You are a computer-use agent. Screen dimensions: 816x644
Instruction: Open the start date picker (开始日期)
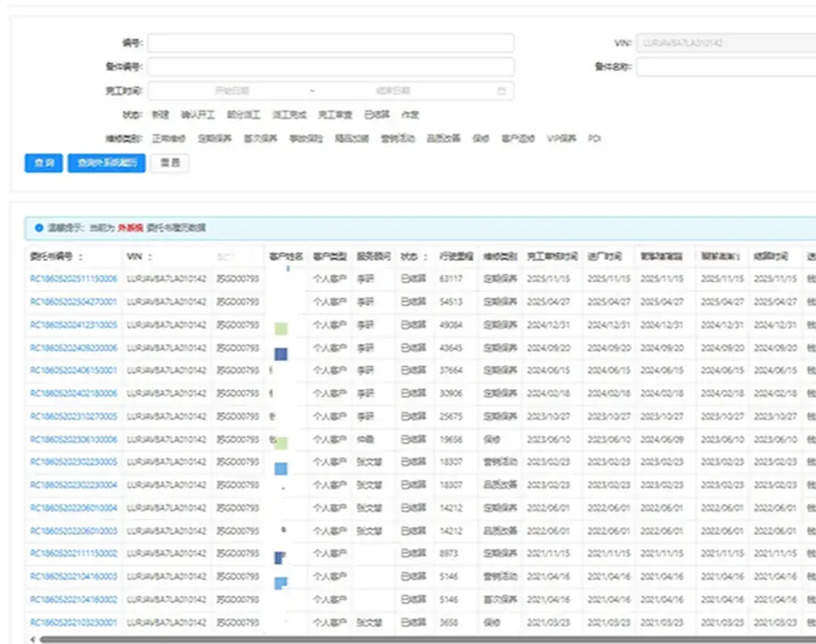tap(232, 92)
